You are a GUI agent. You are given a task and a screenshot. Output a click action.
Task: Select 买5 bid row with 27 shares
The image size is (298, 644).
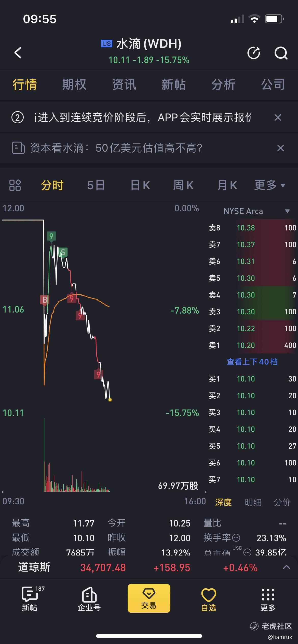click(252, 446)
